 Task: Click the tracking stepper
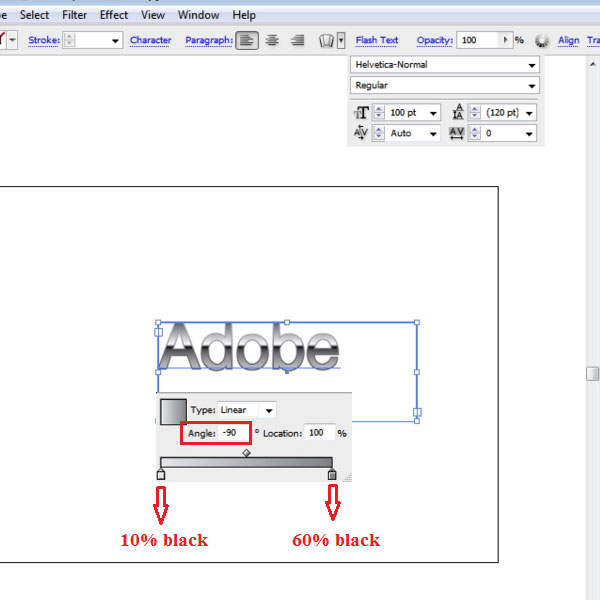coord(474,133)
